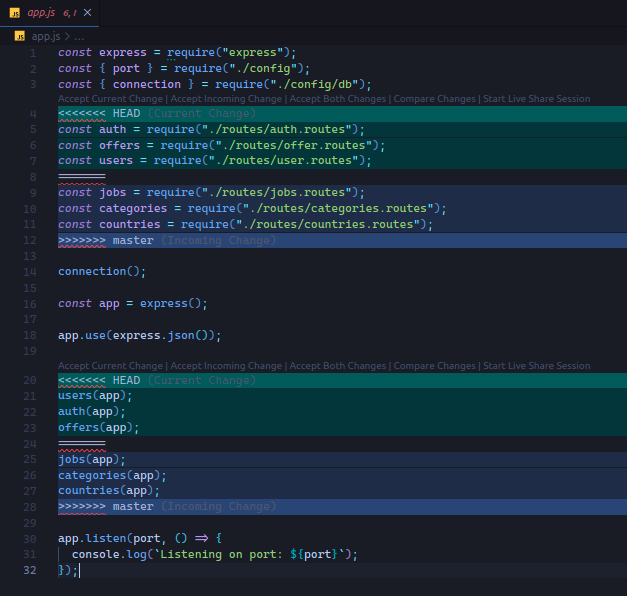Click line number 32 in gutter

(30, 570)
